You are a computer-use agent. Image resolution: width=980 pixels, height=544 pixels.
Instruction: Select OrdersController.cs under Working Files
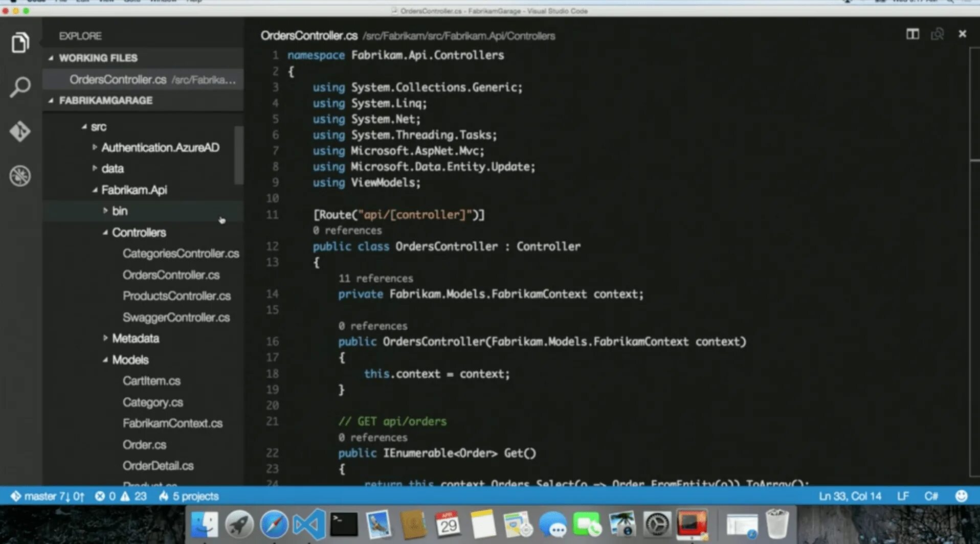point(143,80)
